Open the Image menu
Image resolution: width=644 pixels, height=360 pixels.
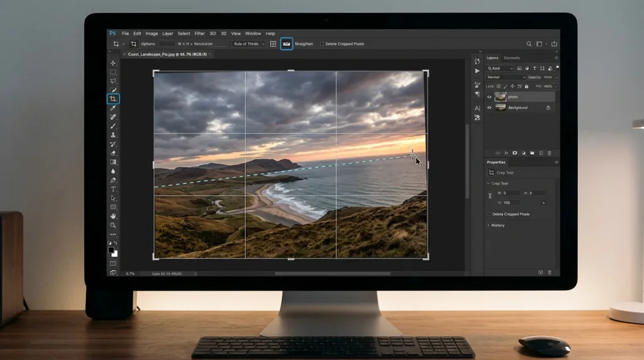click(152, 34)
